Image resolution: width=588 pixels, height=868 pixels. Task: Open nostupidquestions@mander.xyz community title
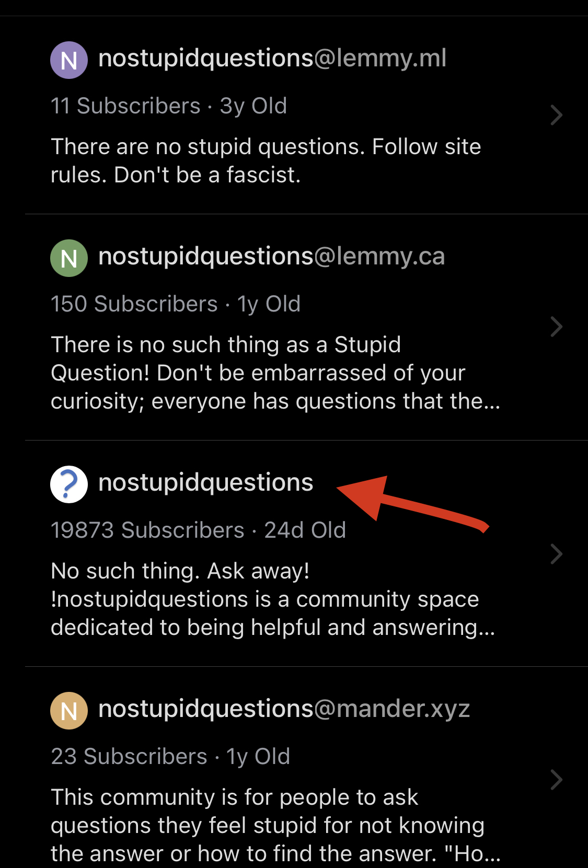284,710
